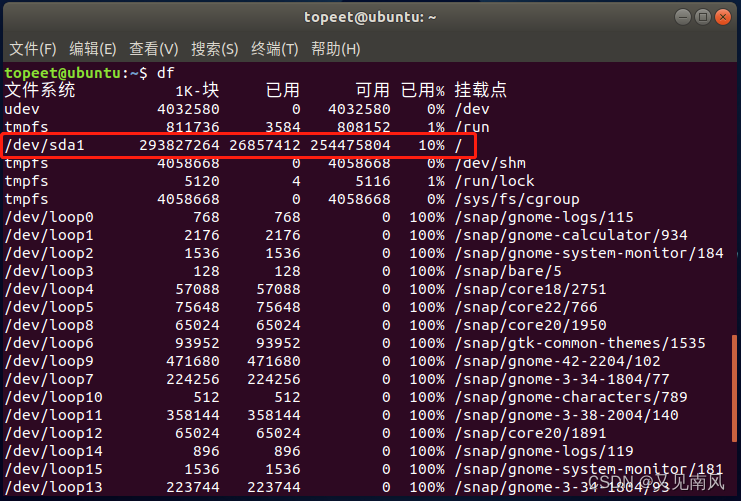Click the /snap/gnome-3-34-1804/77 mount point

(x=562, y=379)
